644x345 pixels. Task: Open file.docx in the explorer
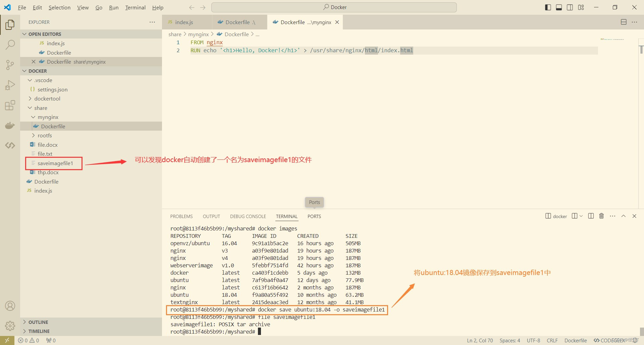coord(91,145)
